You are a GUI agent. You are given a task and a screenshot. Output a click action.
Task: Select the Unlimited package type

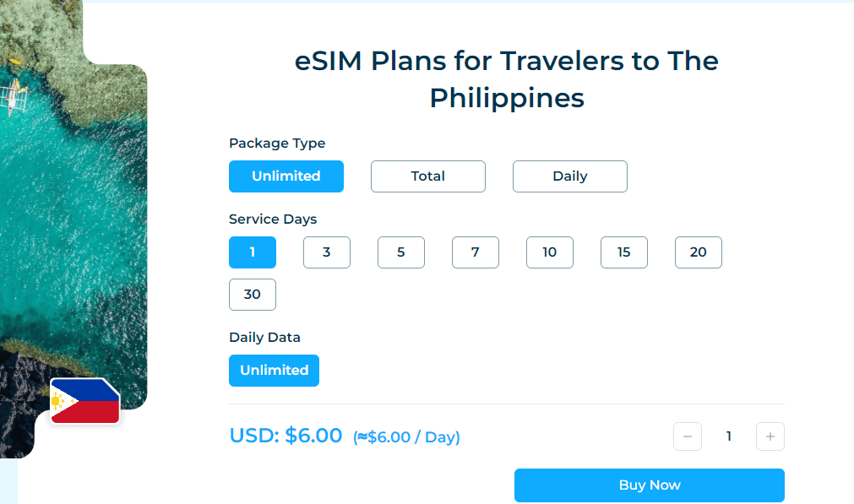(x=286, y=176)
